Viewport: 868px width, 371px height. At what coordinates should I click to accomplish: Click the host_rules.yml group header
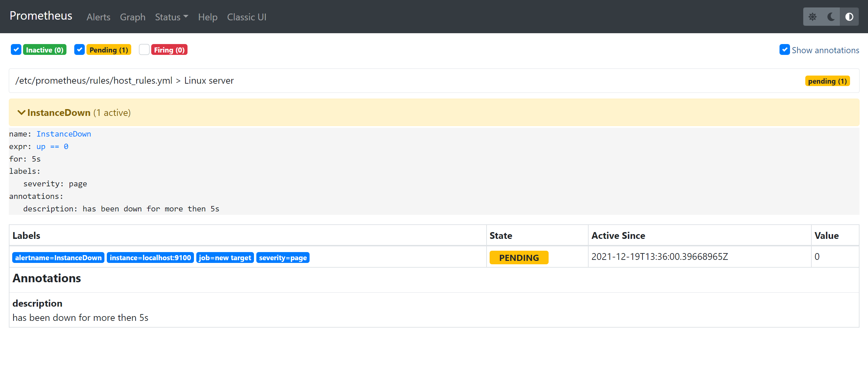(434, 81)
